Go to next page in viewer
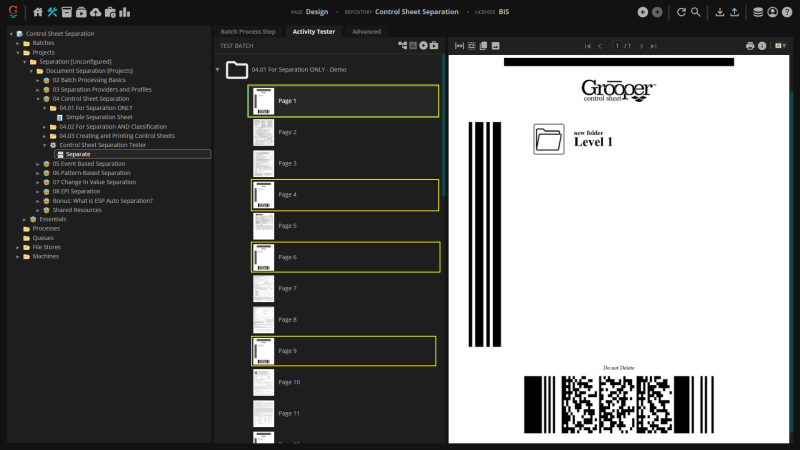 (x=641, y=46)
